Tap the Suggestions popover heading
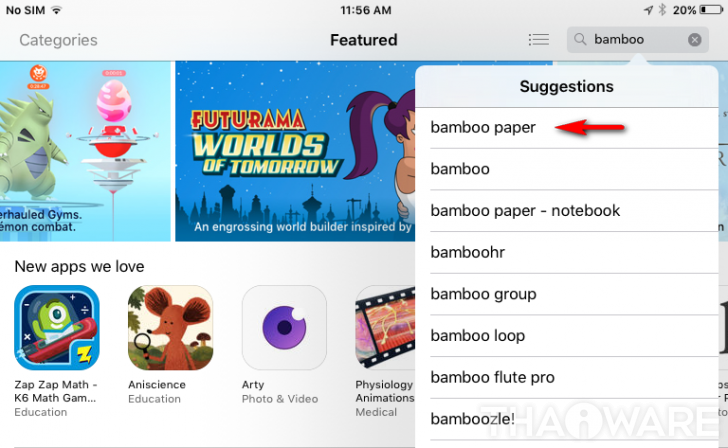 (566, 86)
